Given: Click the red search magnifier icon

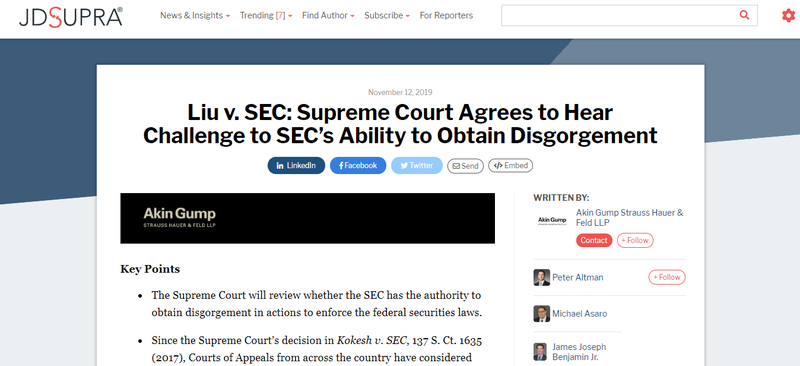Looking at the screenshot, I should 744,15.
